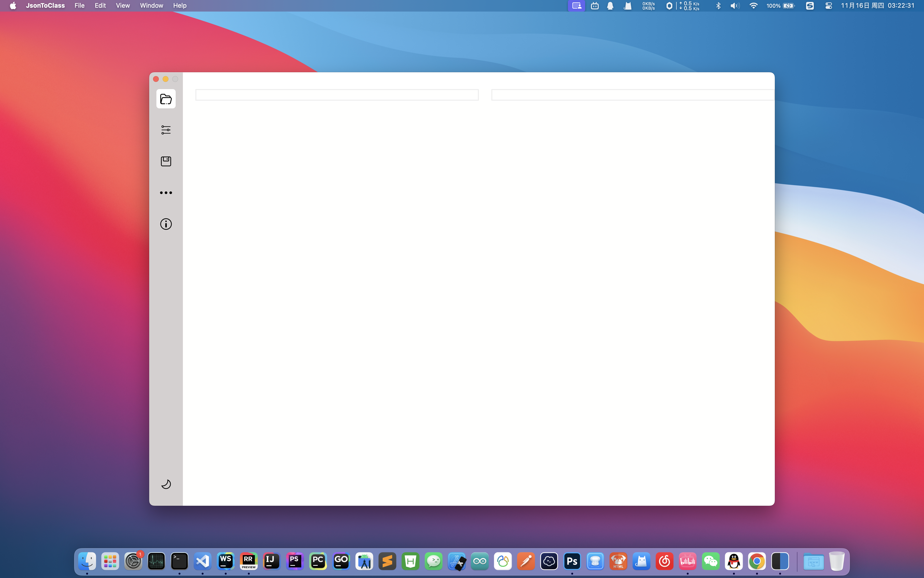Open System Preferences from the Dock
Image resolution: width=924 pixels, height=578 pixels.
coord(133,561)
